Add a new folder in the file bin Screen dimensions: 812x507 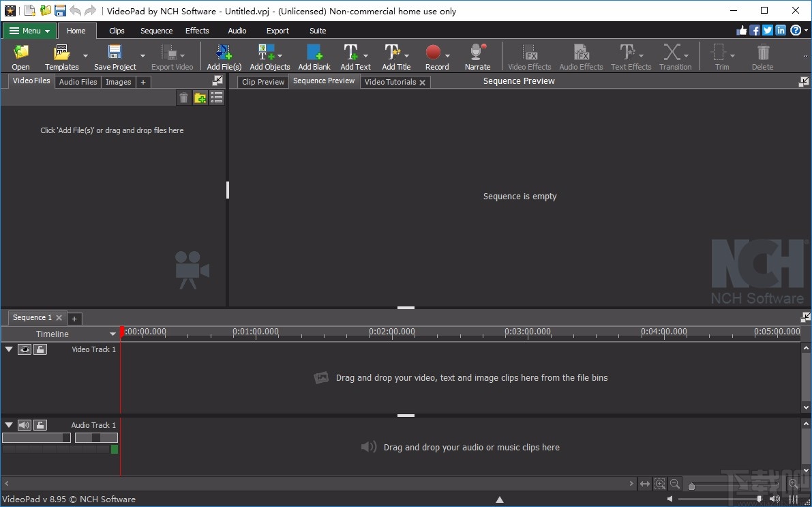click(200, 97)
